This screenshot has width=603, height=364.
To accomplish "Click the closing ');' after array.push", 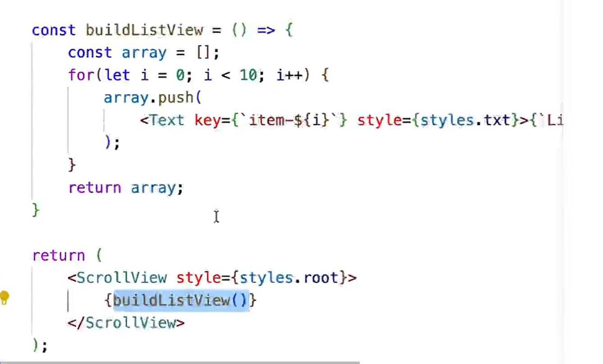I will pos(112,143).
